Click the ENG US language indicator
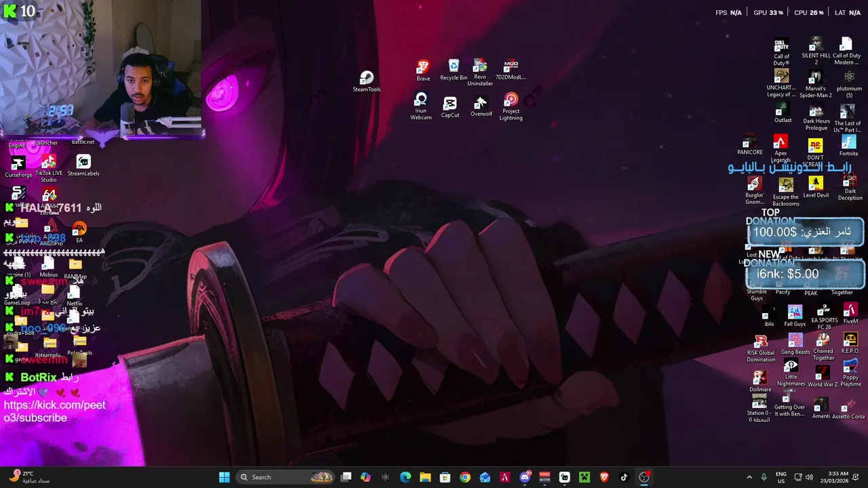868x488 pixels. pyautogui.click(x=781, y=477)
